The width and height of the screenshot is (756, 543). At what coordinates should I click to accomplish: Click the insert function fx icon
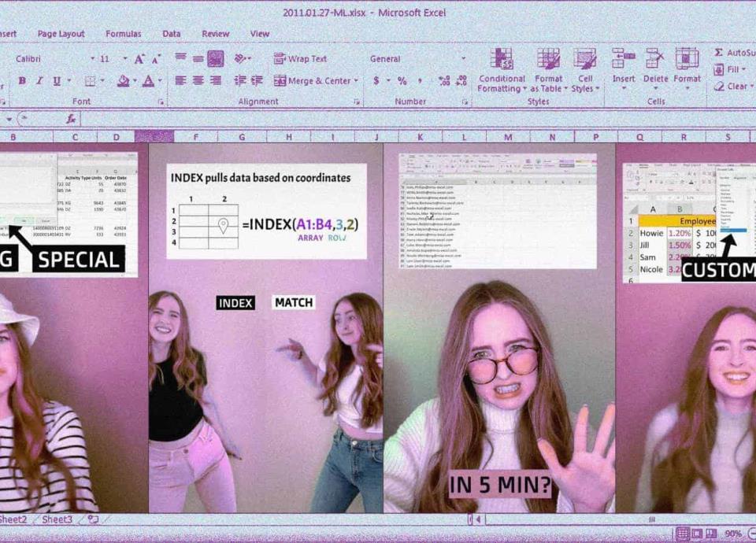[72, 119]
